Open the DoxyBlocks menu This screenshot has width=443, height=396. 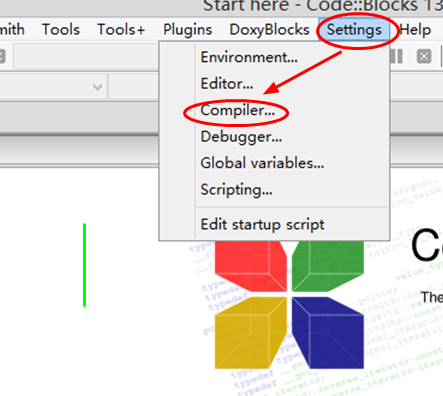point(269,30)
